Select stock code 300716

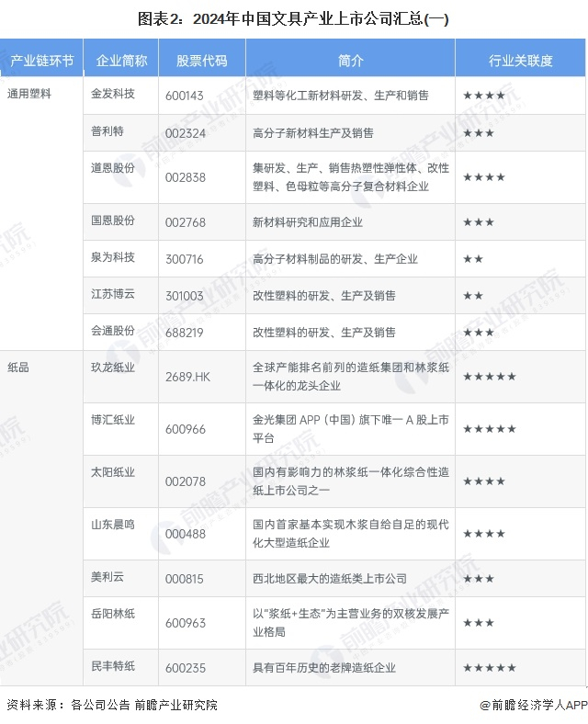point(184,259)
